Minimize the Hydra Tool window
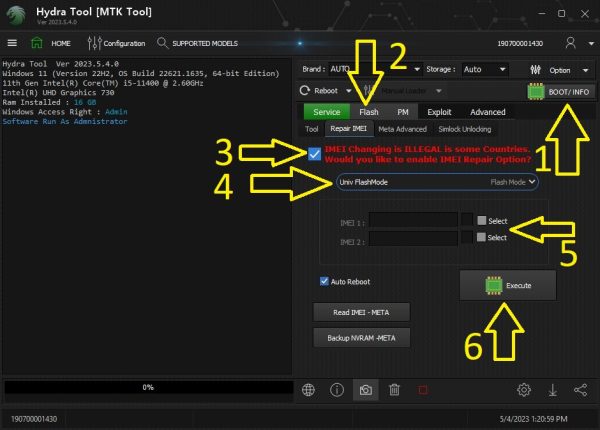 [541, 14]
